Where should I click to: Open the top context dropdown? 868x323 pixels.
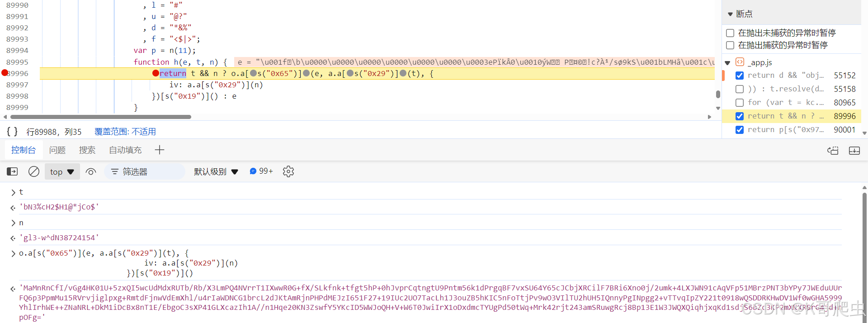point(62,171)
